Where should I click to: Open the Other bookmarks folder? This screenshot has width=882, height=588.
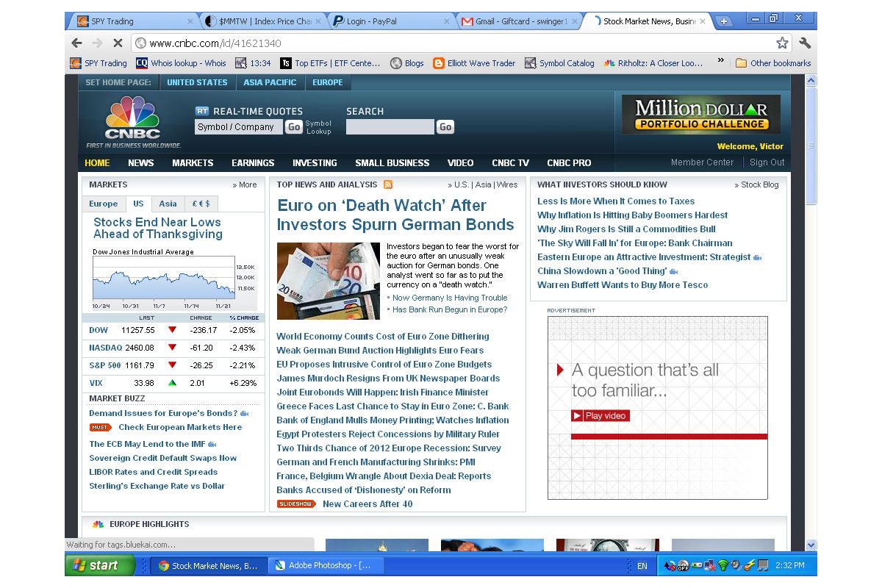coord(772,63)
